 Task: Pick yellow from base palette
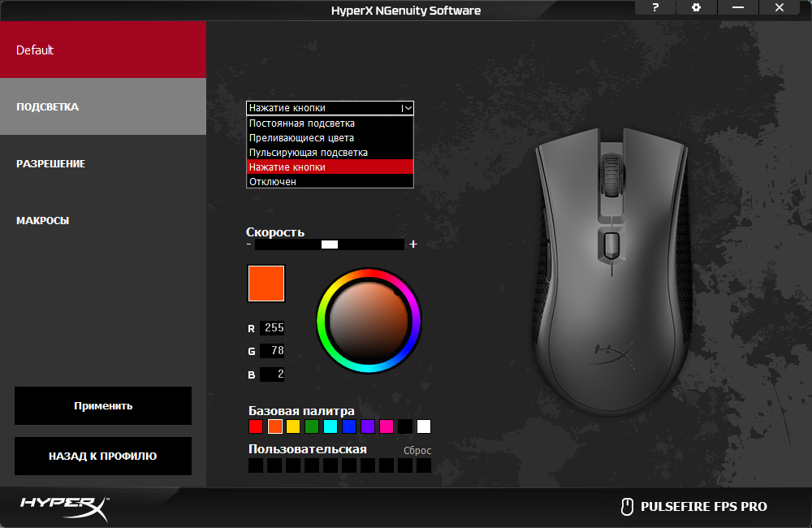[293, 426]
